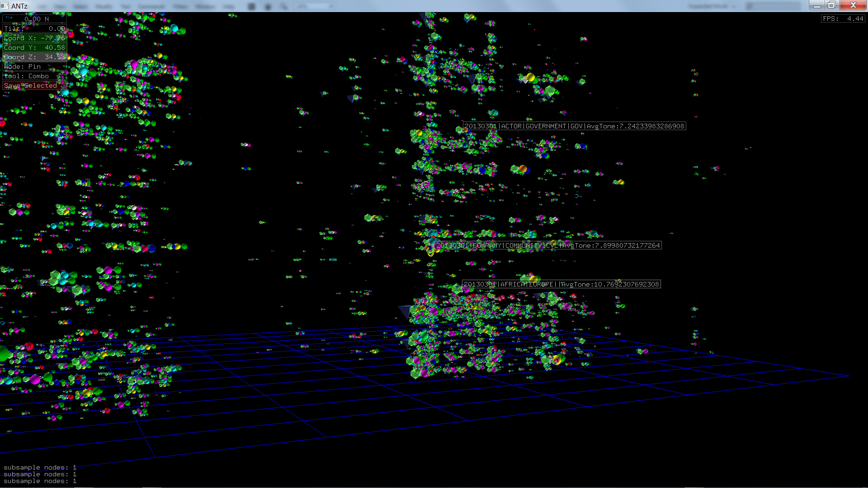Click the ACTOR GOVERNMENT GOV tag label

574,126
